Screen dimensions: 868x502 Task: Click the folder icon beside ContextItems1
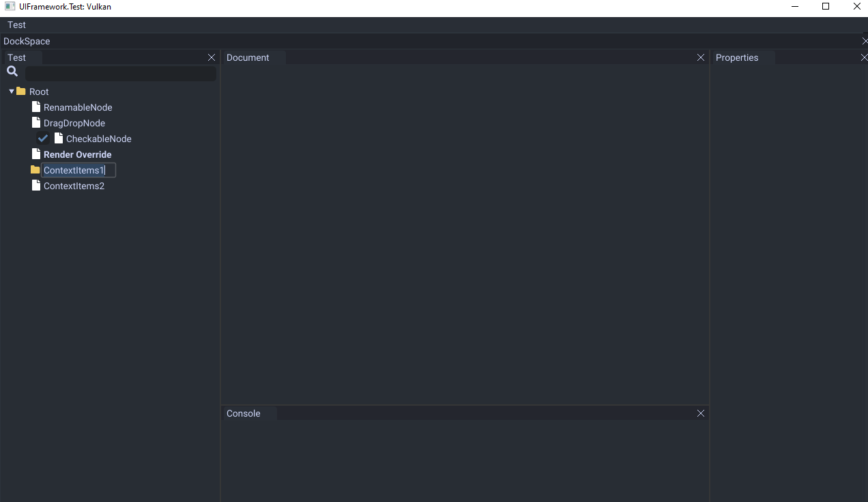click(34, 169)
